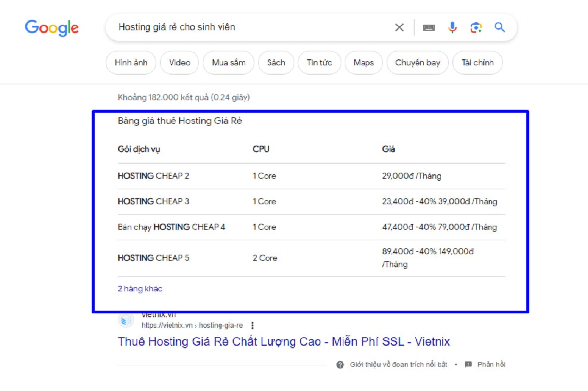Open the Thuê Hosting Giá Rẻ Vietnix result

(284, 342)
